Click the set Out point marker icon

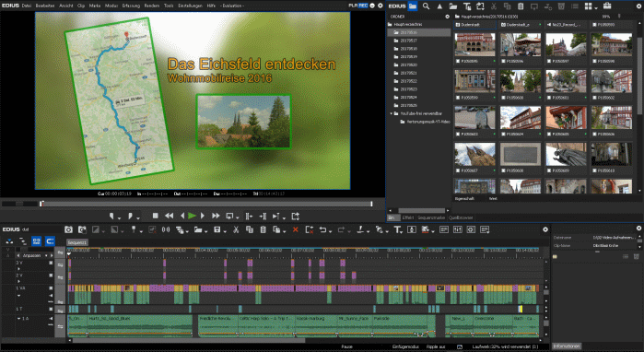130,216
